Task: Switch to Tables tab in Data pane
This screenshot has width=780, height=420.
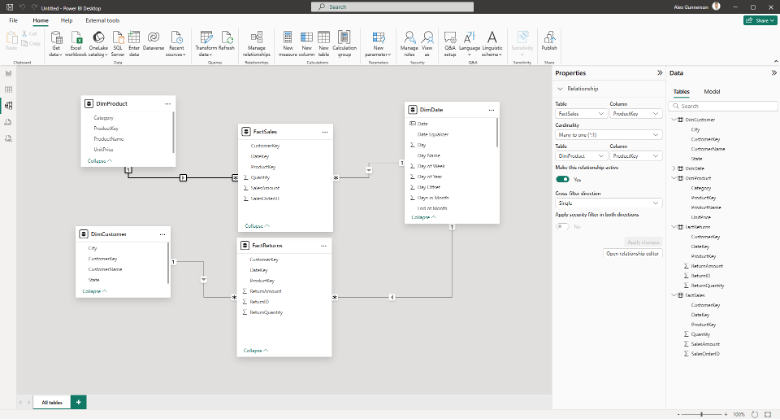Action: pyautogui.click(x=682, y=92)
